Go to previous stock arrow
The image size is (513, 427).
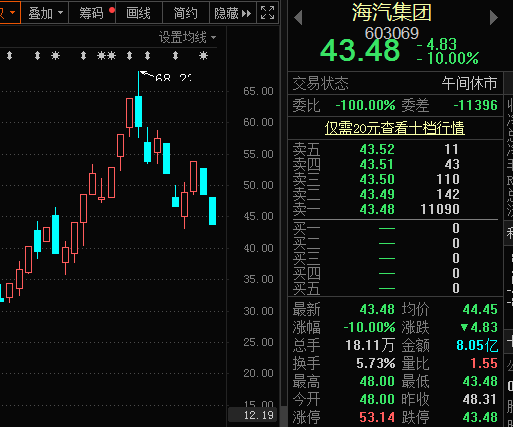(298, 17)
